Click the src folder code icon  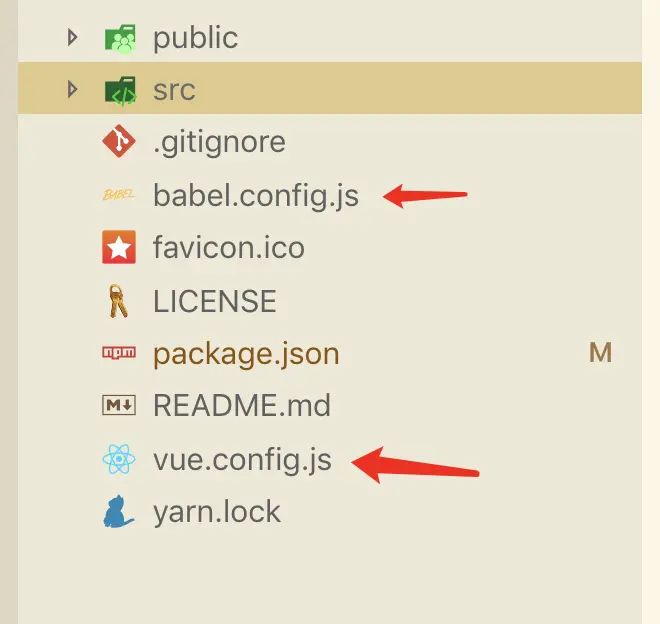[x=120, y=91]
